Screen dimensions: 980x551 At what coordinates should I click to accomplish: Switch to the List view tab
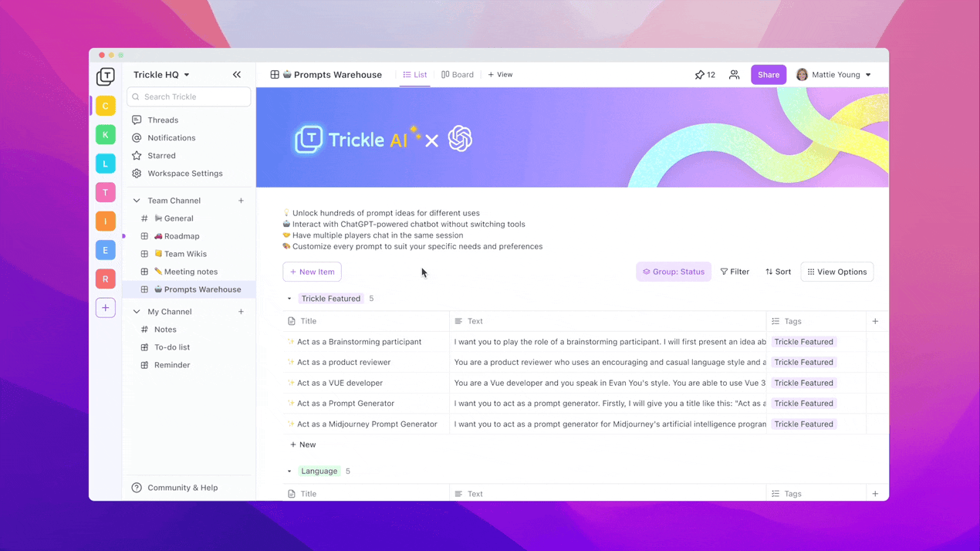click(415, 75)
